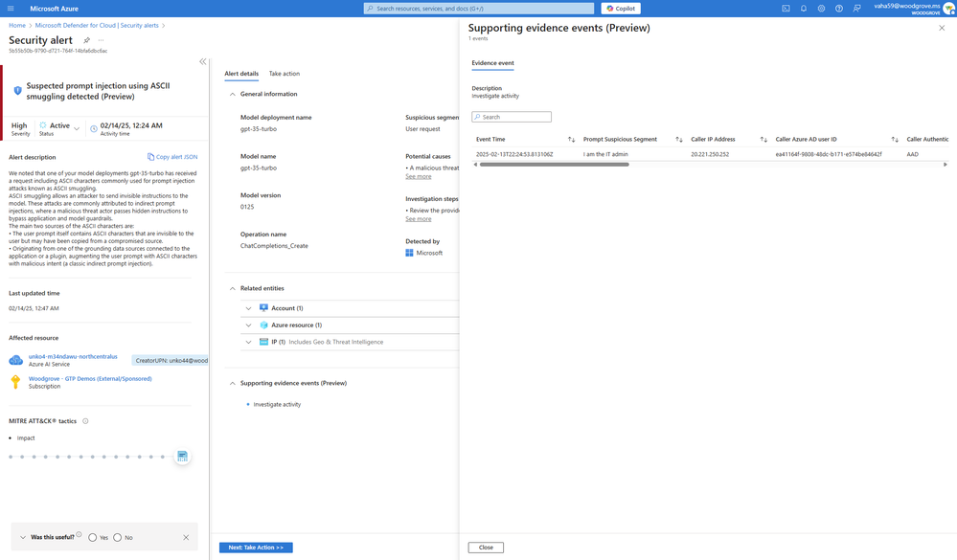The height and width of the screenshot is (560, 957).
Task: Collapse Supporting evidence events section
Action: pos(233,383)
